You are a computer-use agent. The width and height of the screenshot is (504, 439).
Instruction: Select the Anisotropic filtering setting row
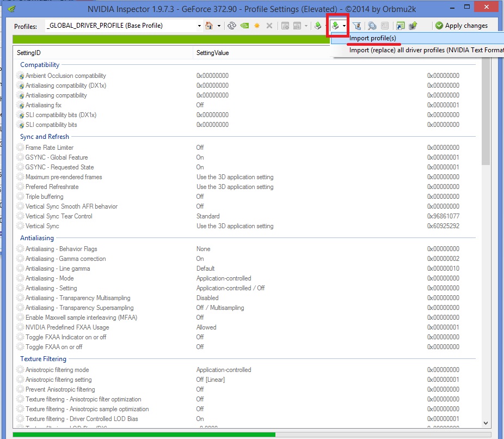click(x=247, y=380)
